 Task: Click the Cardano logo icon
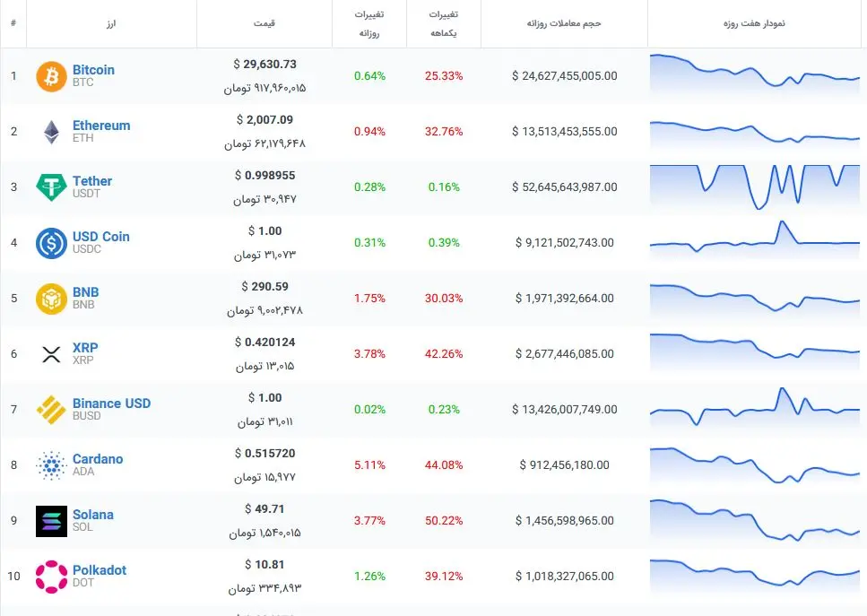51,465
